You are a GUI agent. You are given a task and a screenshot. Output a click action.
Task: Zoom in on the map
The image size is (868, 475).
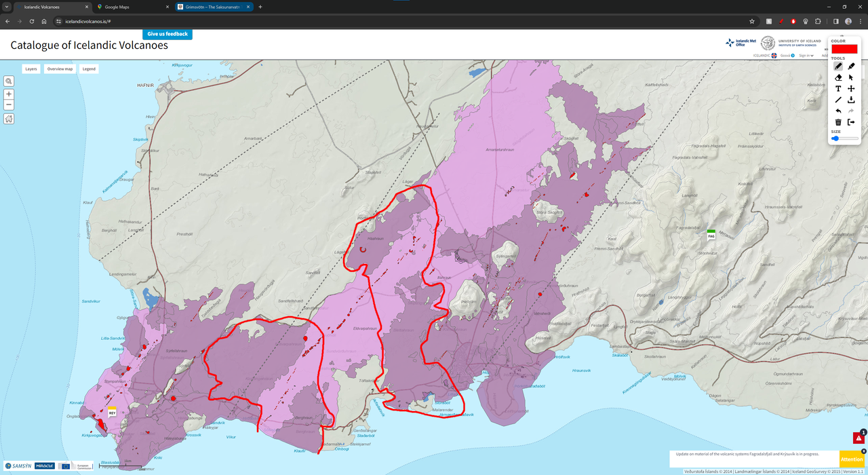(9, 94)
